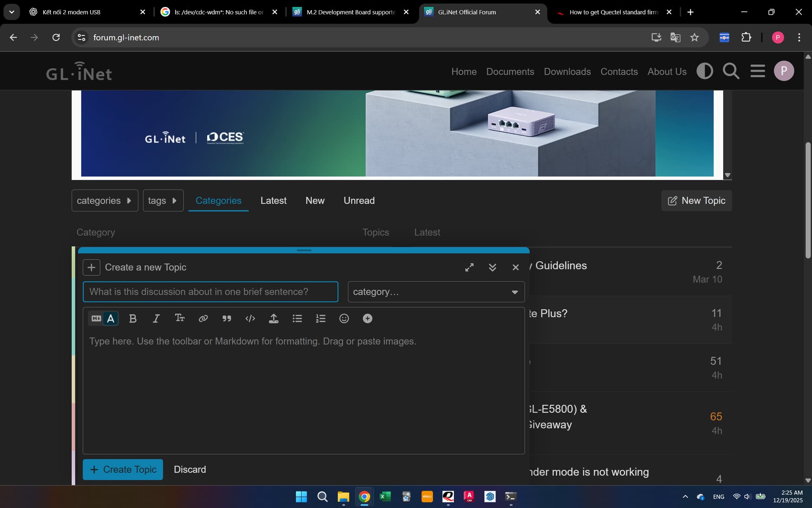Click the Create Topic button
Image resolution: width=812 pixels, height=508 pixels.
pyautogui.click(x=123, y=469)
